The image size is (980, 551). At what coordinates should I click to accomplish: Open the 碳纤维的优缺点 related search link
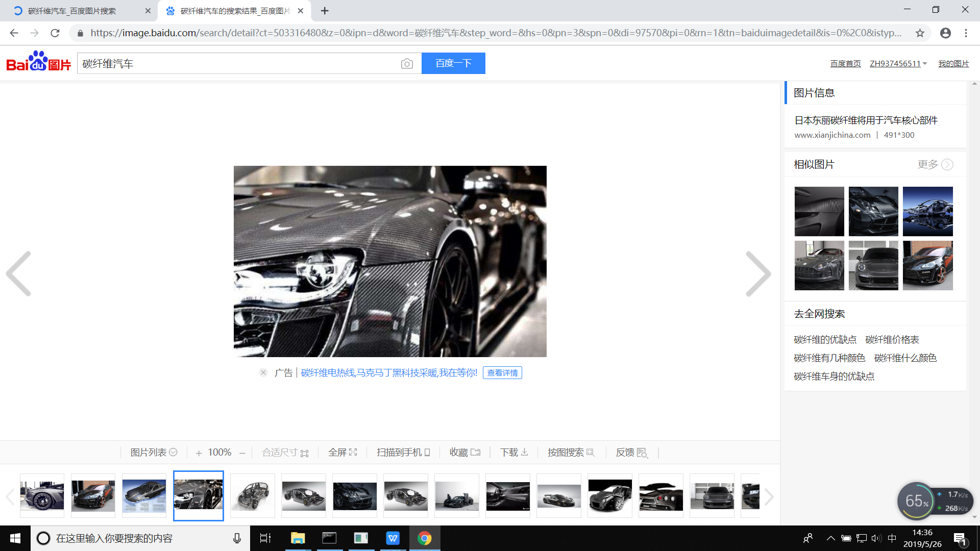click(825, 340)
